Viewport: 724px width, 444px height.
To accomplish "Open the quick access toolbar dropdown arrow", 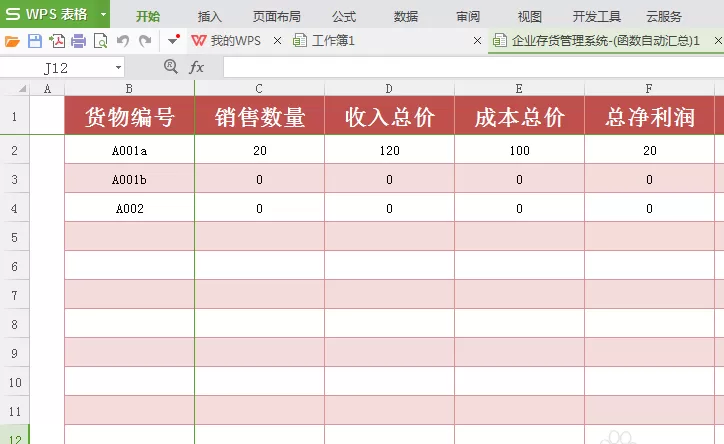I will click(173, 40).
